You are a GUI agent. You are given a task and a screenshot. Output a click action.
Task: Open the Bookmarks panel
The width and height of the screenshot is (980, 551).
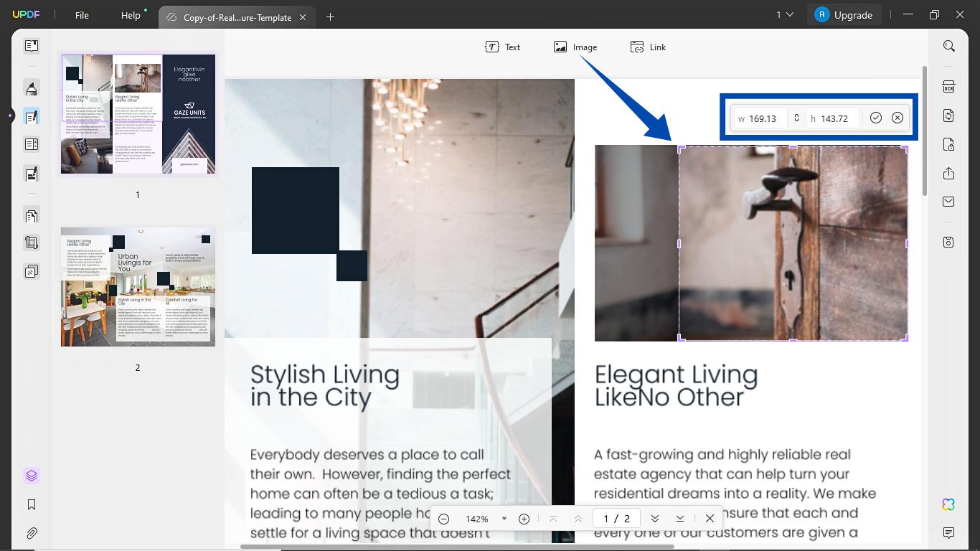coord(31,504)
